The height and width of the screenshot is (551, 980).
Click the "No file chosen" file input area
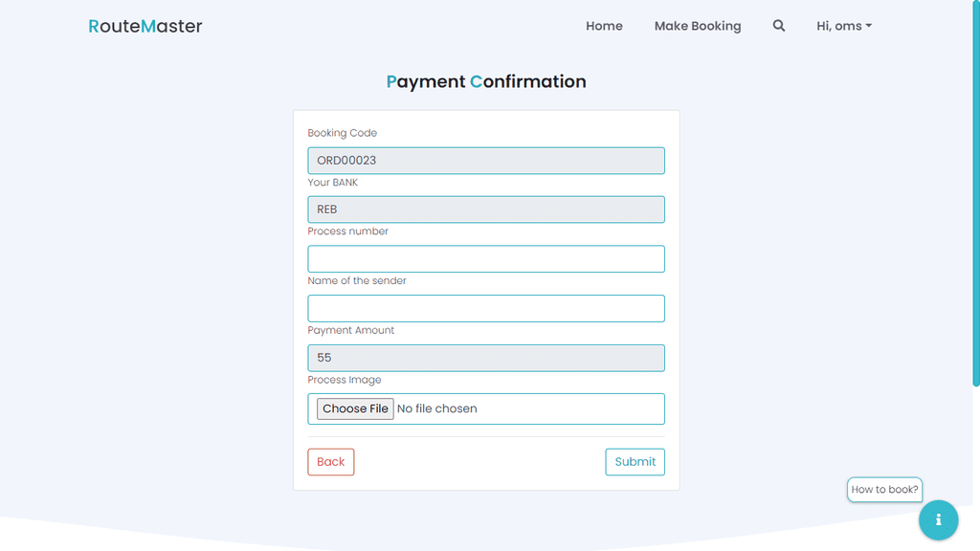(x=436, y=408)
